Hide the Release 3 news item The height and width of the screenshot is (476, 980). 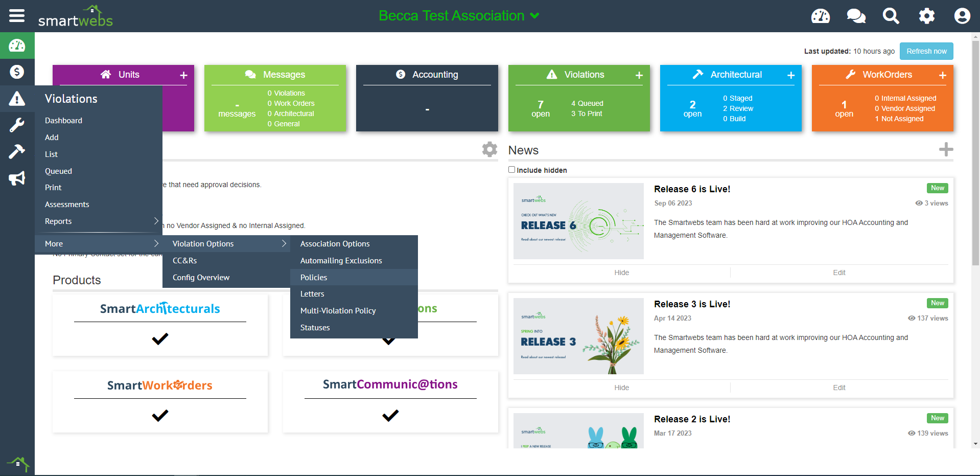click(x=621, y=388)
